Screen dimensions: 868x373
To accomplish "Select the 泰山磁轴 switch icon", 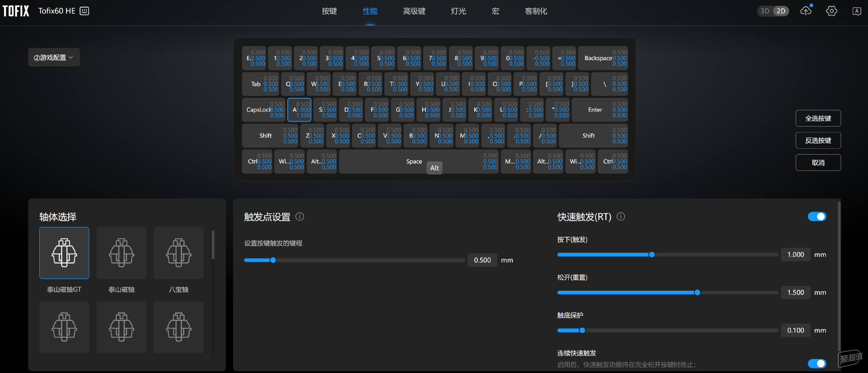I will coord(121,252).
